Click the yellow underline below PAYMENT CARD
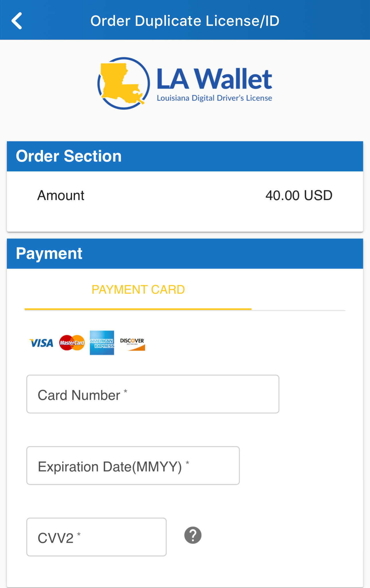This screenshot has width=370, height=588. (x=138, y=309)
